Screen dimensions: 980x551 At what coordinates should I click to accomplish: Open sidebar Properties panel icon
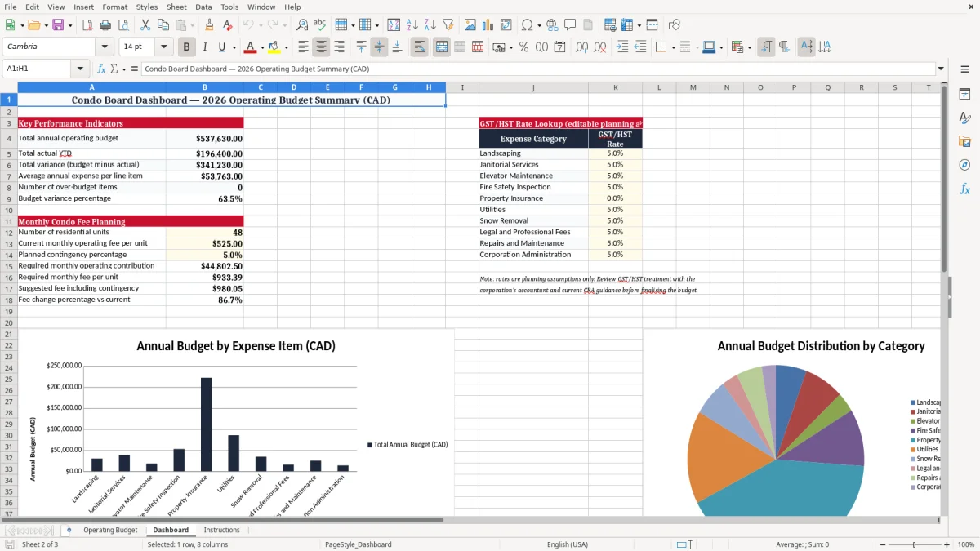pos(964,94)
